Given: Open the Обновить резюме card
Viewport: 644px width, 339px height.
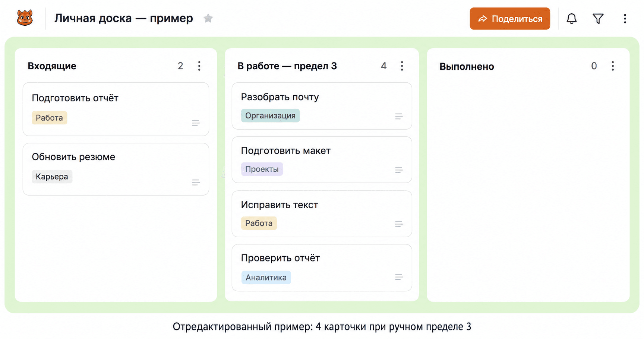Looking at the screenshot, I should pyautogui.click(x=116, y=169).
